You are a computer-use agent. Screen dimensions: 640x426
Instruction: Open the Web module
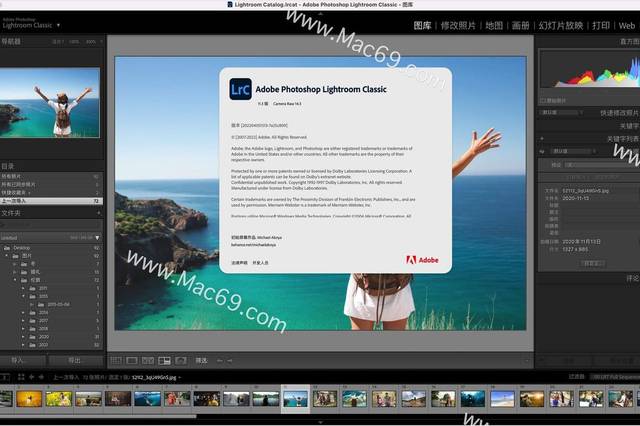627,26
